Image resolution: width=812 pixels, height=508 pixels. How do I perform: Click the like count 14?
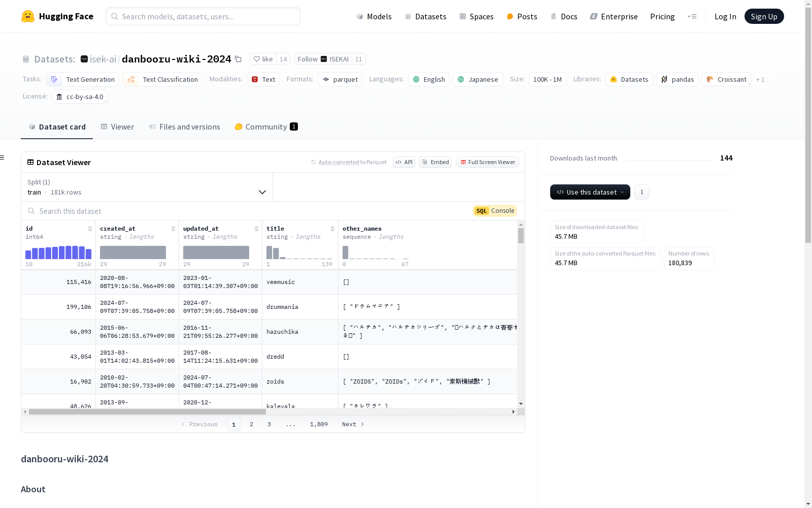tap(283, 59)
